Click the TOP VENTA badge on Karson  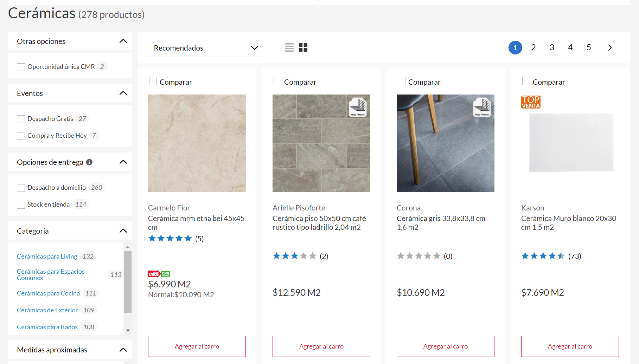531,102
